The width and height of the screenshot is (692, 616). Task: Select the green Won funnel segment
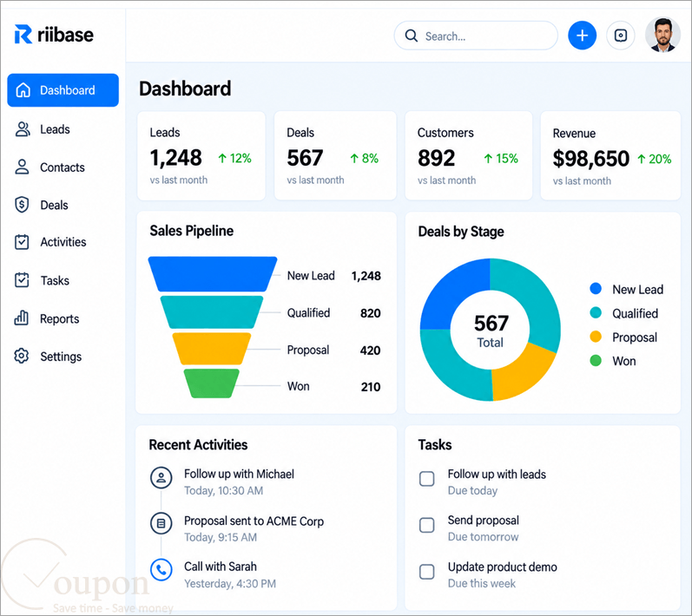212,383
